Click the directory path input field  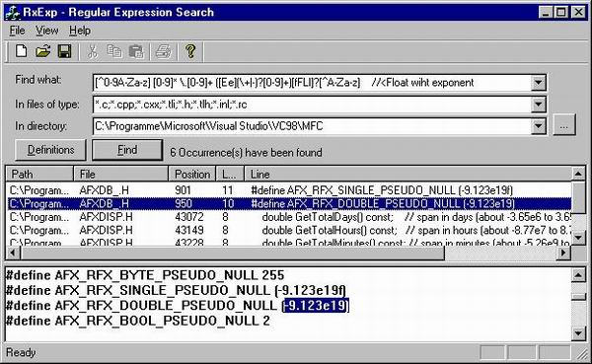(312, 125)
